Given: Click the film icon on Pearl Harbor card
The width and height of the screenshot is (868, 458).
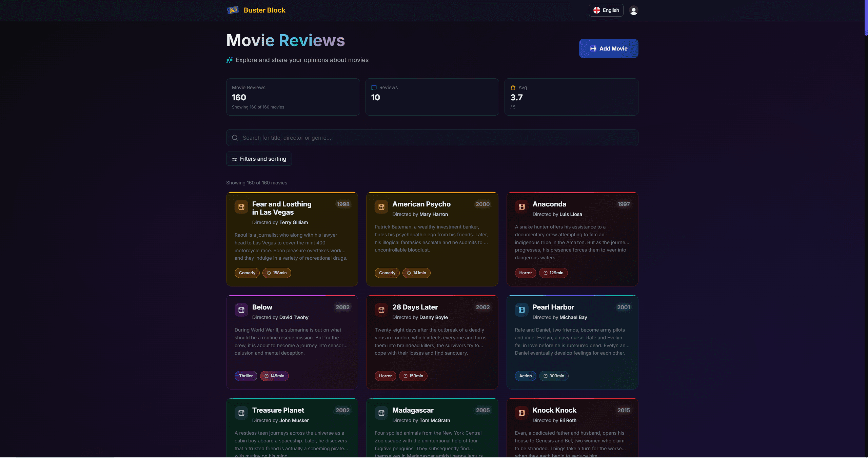Looking at the screenshot, I should coord(522,310).
